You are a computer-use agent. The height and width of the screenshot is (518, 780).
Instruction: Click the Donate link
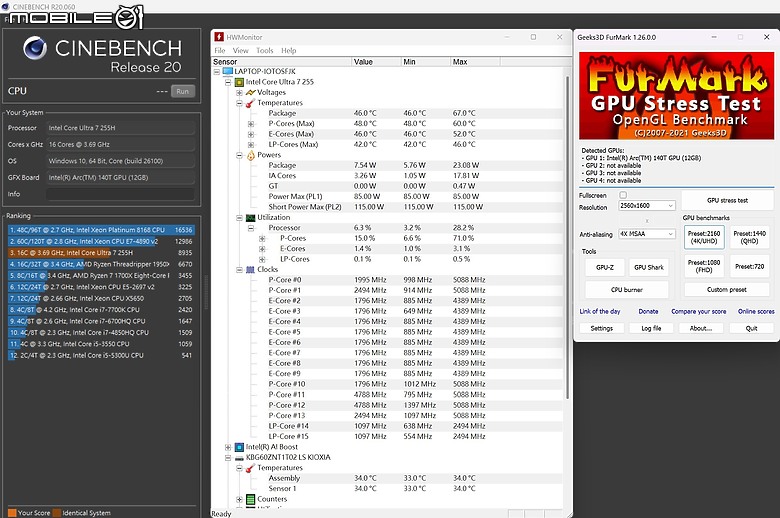(648, 311)
